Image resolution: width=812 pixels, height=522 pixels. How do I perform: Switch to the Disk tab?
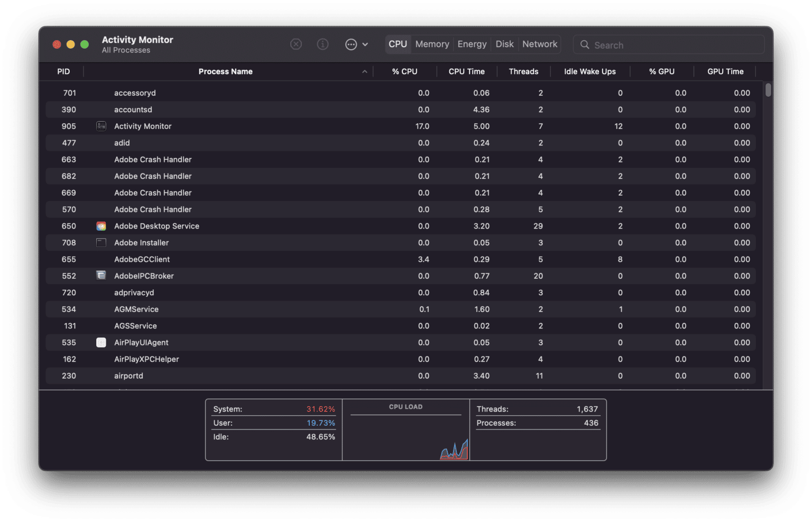click(504, 44)
